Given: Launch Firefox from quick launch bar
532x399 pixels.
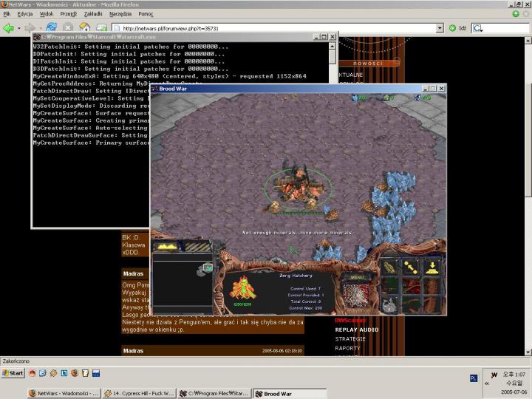Looking at the screenshot, I should tap(75, 373).
